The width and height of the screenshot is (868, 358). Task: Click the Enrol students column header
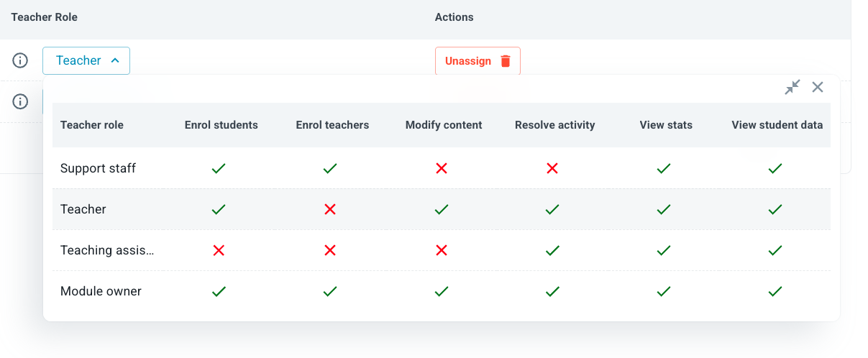[221, 125]
